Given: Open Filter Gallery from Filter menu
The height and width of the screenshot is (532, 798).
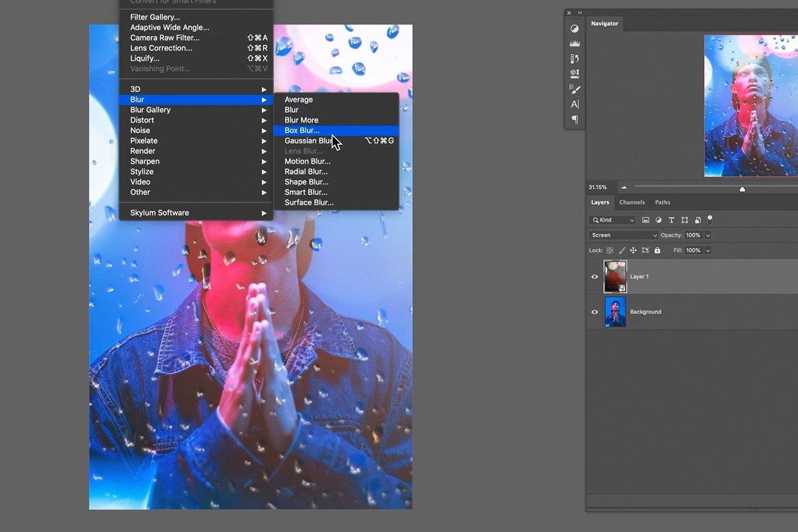Looking at the screenshot, I should tap(196, 17).
